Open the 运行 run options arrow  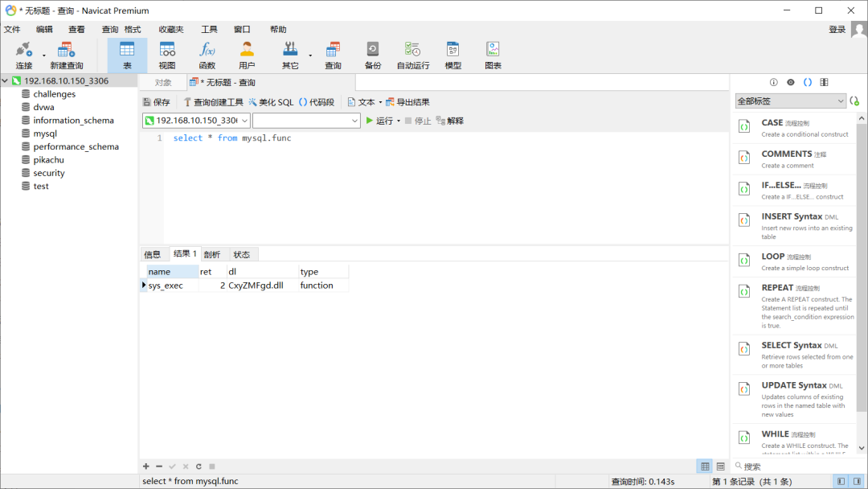[x=399, y=121]
